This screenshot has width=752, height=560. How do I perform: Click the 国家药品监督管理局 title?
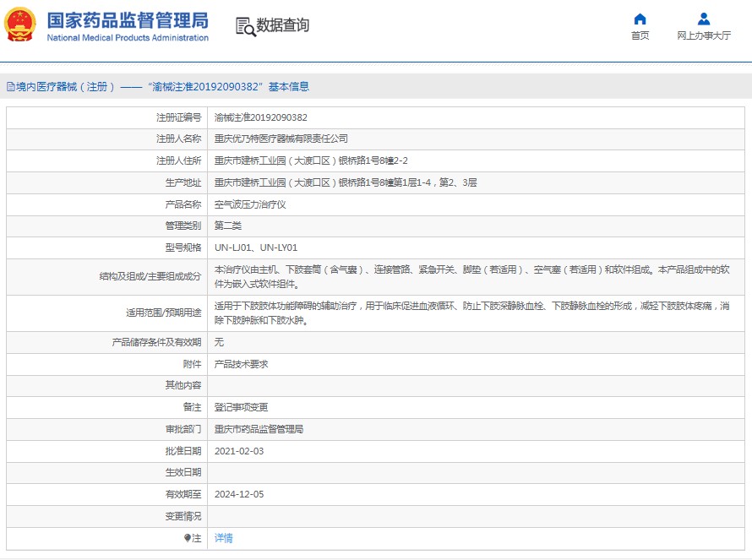(128, 20)
